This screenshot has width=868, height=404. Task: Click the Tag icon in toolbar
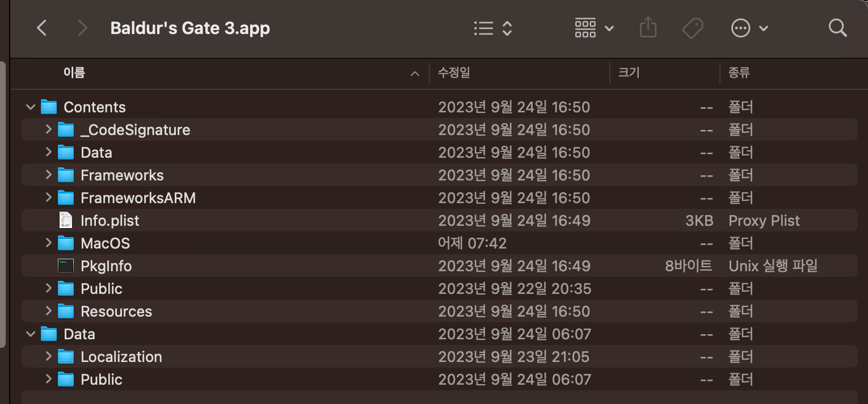click(693, 28)
